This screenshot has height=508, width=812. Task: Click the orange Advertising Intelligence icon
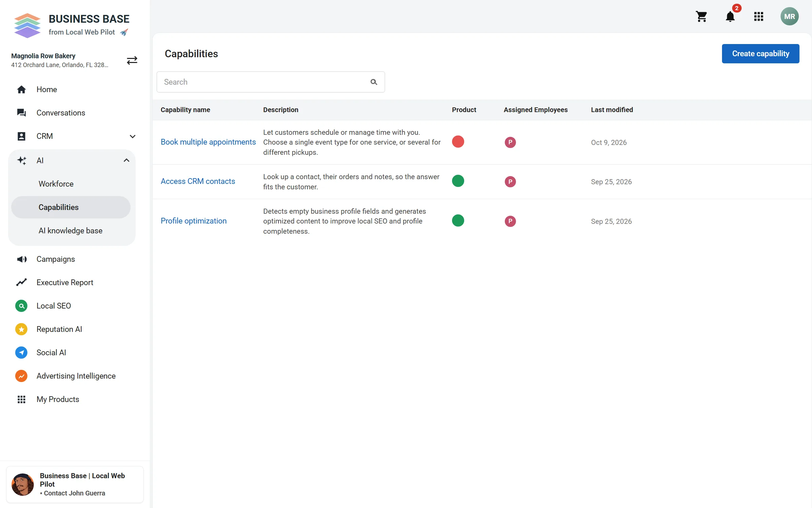21,376
